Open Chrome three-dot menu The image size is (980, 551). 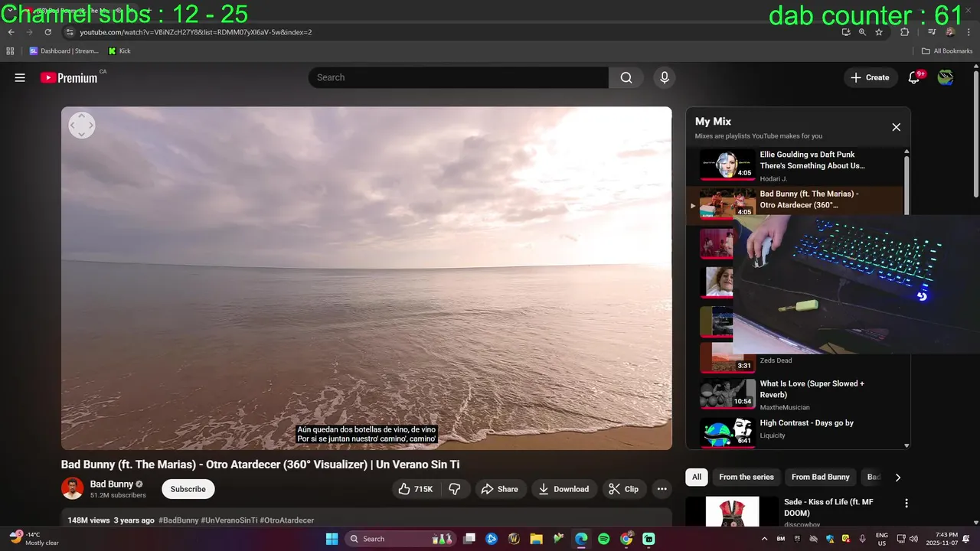point(968,32)
